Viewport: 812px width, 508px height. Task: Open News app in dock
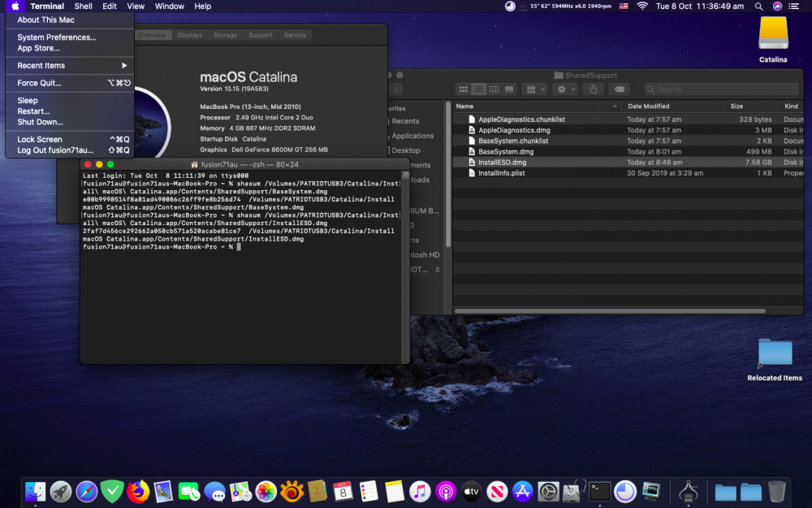[497, 491]
